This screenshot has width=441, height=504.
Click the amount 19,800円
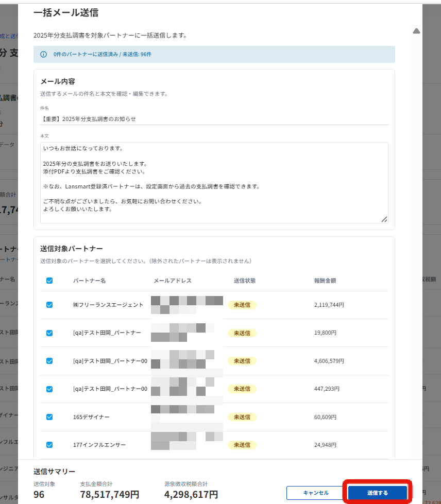point(325,333)
